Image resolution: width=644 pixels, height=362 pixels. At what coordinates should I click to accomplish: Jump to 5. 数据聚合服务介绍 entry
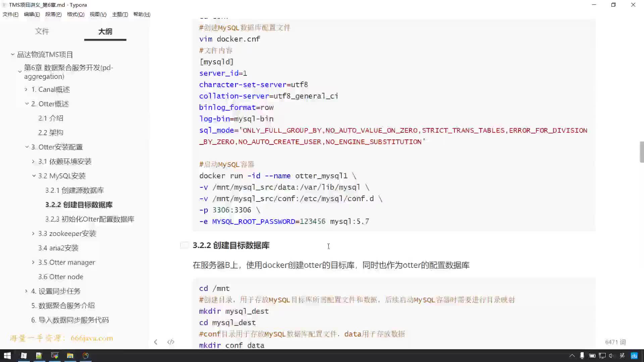(x=63, y=306)
